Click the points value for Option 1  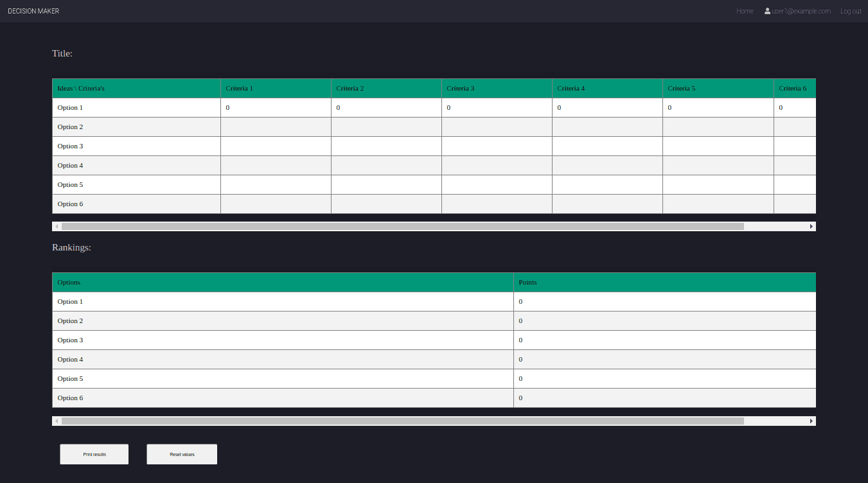pyautogui.click(x=665, y=301)
